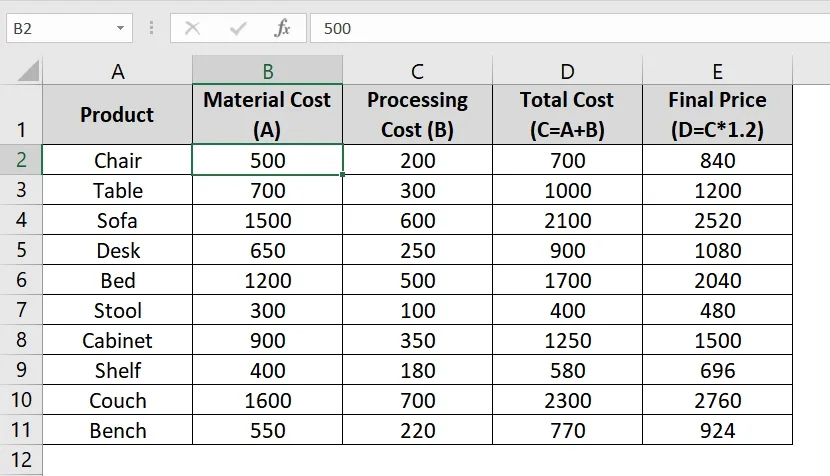The height and width of the screenshot is (476, 830).
Task: Click the Total Cost (C=A+B) header cell
Action: tap(567, 114)
